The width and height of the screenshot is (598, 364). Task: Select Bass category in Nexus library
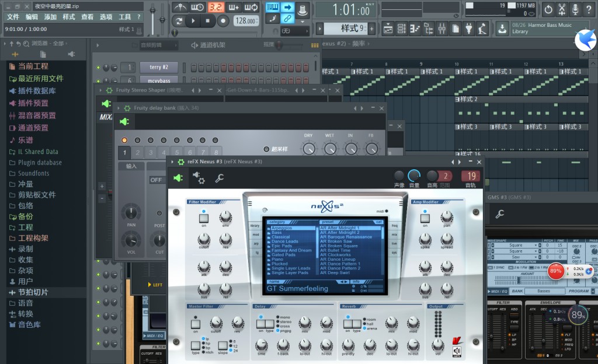(277, 233)
